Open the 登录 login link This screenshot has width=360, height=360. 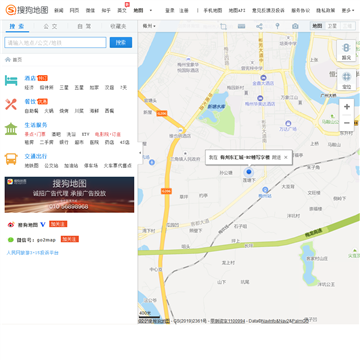tap(170, 10)
